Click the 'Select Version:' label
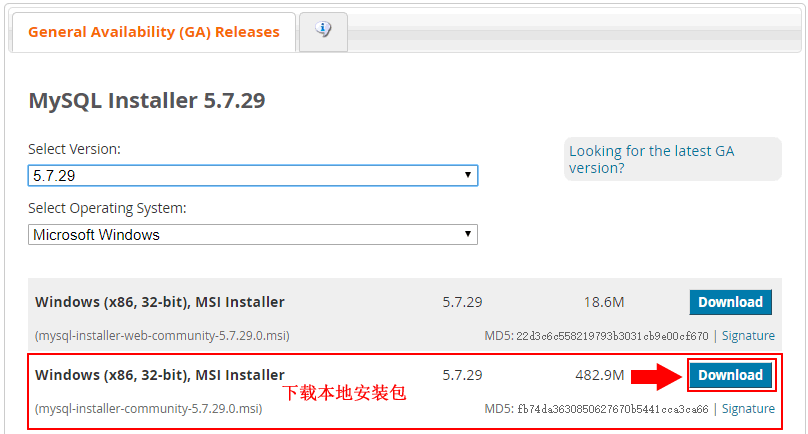The image size is (808, 434). tap(74, 149)
